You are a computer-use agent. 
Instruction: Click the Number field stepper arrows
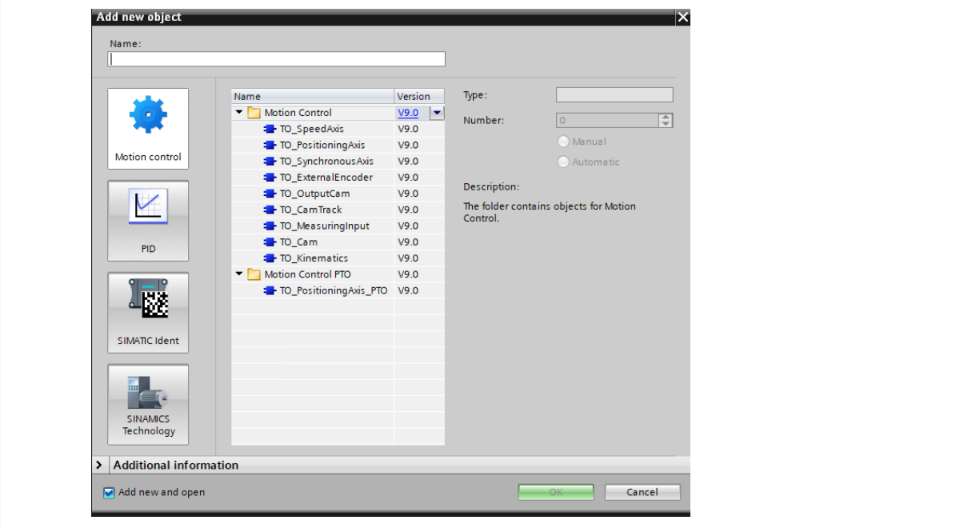click(x=666, y=120)
